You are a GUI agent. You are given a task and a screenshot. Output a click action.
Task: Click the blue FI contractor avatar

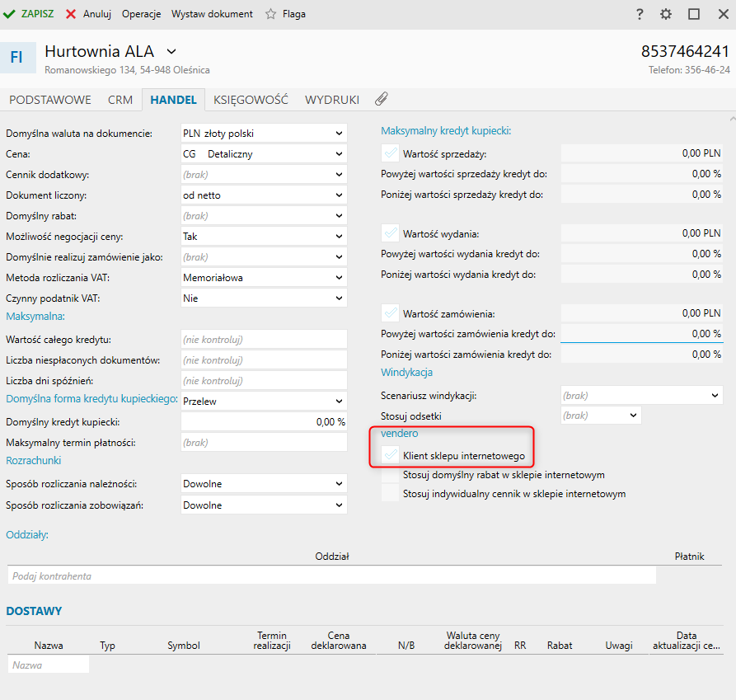click(16, 57)
